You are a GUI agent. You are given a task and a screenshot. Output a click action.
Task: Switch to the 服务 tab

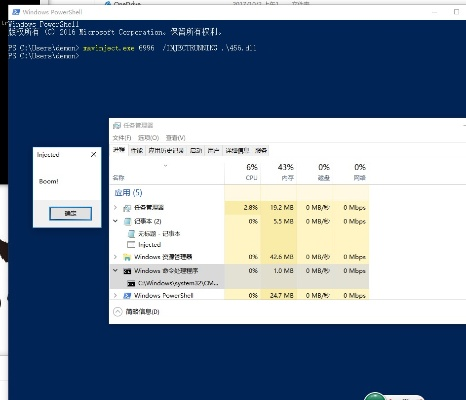click(261, 151)
